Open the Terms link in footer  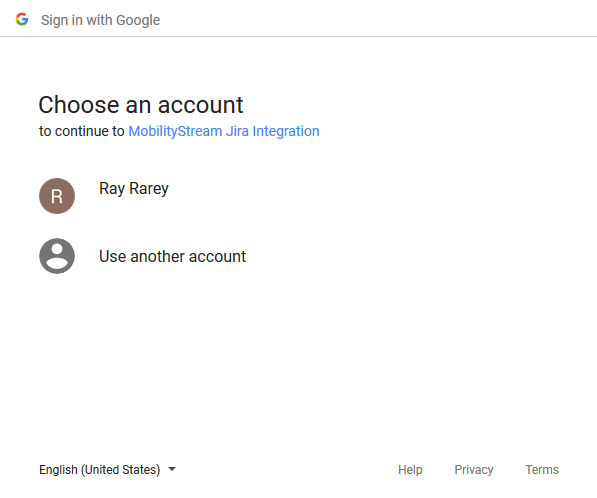(542, 469)
